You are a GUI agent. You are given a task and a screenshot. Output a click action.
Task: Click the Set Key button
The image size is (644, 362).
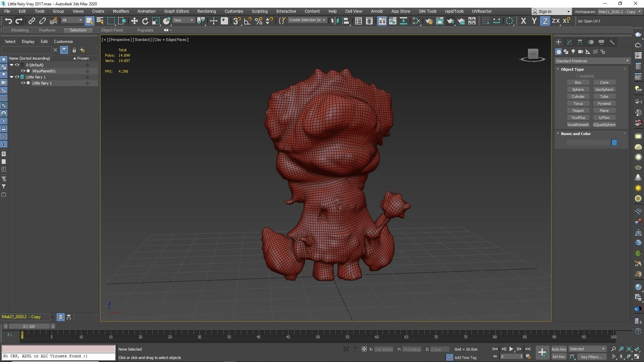tap(558, 357)
